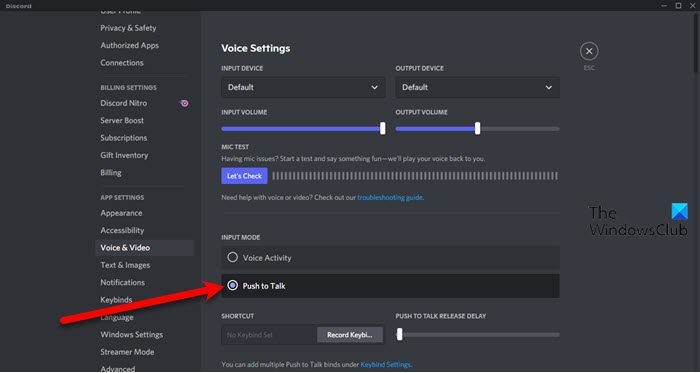Maximize the Discord window

[x=678, y=6]
